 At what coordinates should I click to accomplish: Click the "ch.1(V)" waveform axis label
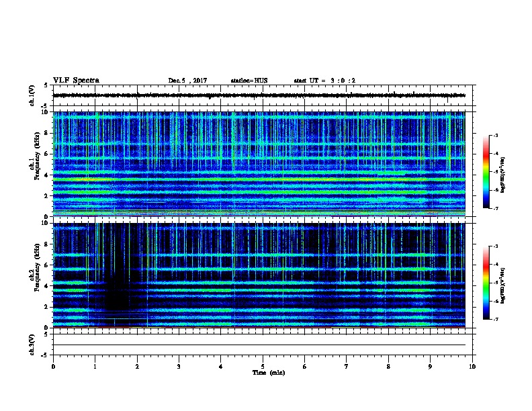(x=32, y=95)
